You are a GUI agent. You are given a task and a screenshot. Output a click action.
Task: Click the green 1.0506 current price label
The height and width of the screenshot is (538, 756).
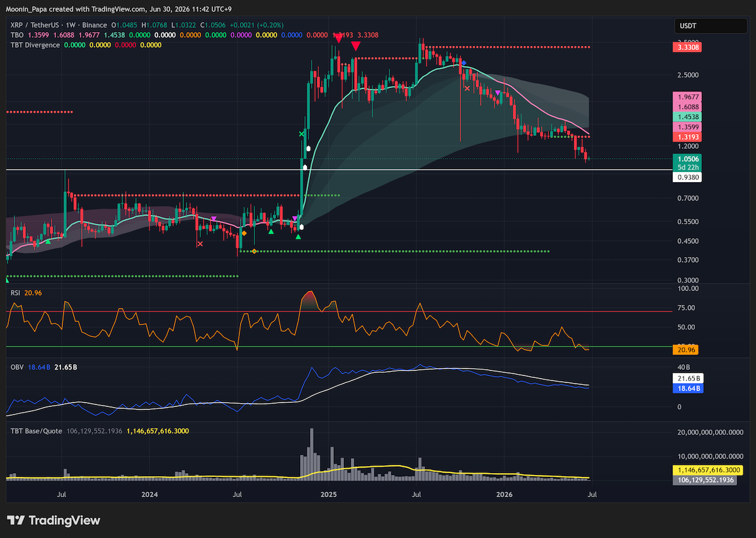tap(687, 159)
